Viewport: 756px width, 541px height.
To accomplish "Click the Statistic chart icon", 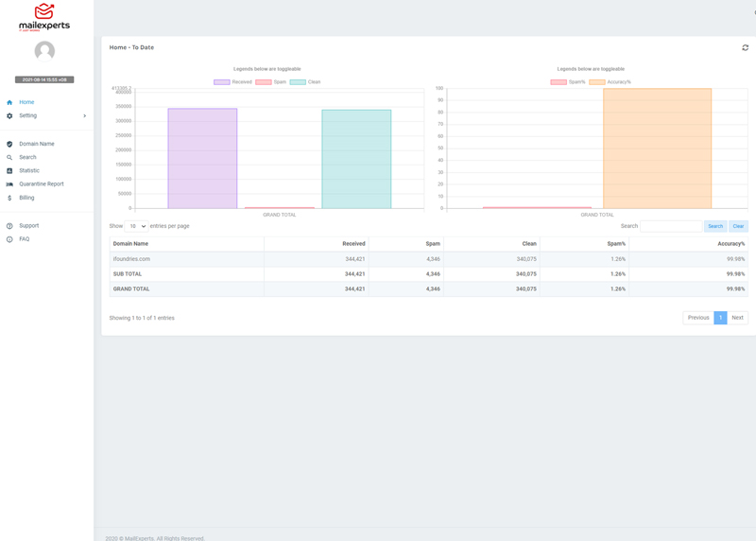I will coord(9,171).
